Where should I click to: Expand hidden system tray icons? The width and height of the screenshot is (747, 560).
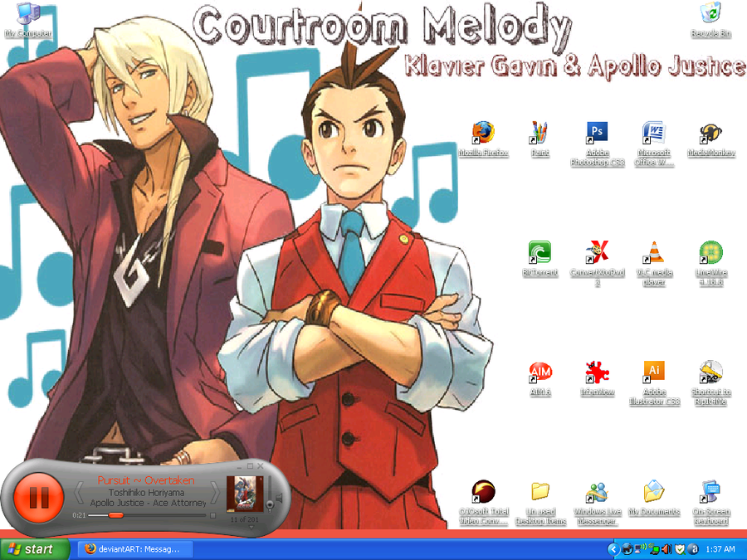613,549
